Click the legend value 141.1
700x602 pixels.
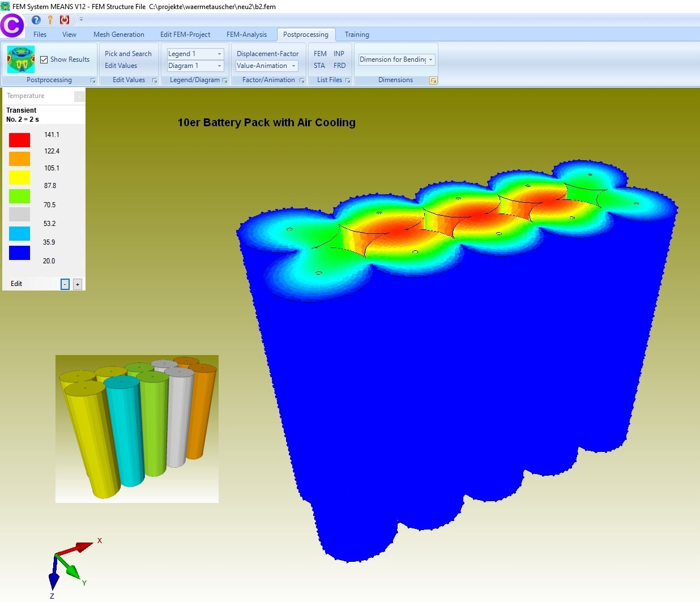pyautogui.click(x=52, y=135)
